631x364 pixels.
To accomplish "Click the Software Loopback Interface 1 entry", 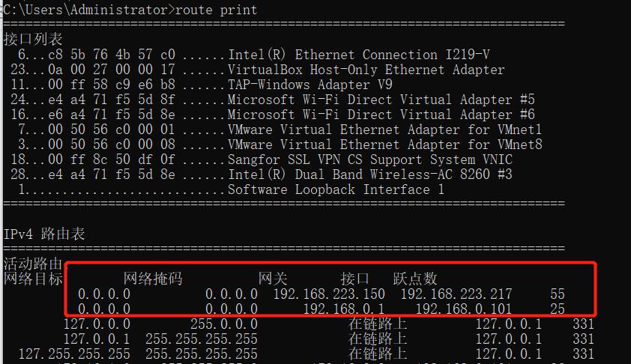I will tap(336, 189).
